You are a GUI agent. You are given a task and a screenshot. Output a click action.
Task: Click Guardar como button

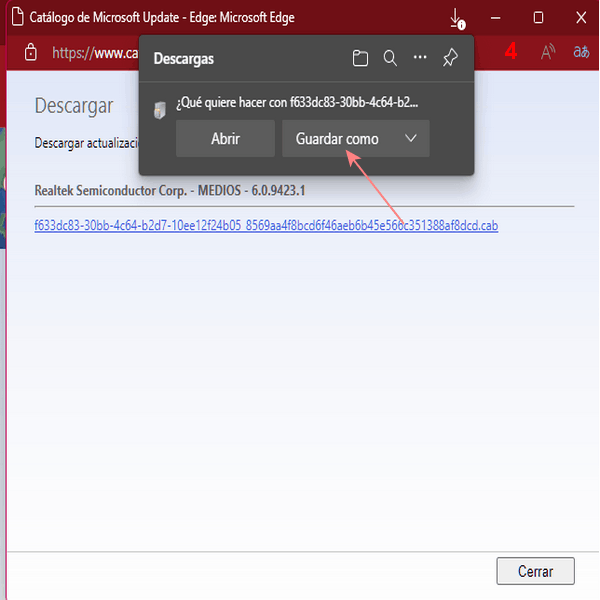click(337, 139)
